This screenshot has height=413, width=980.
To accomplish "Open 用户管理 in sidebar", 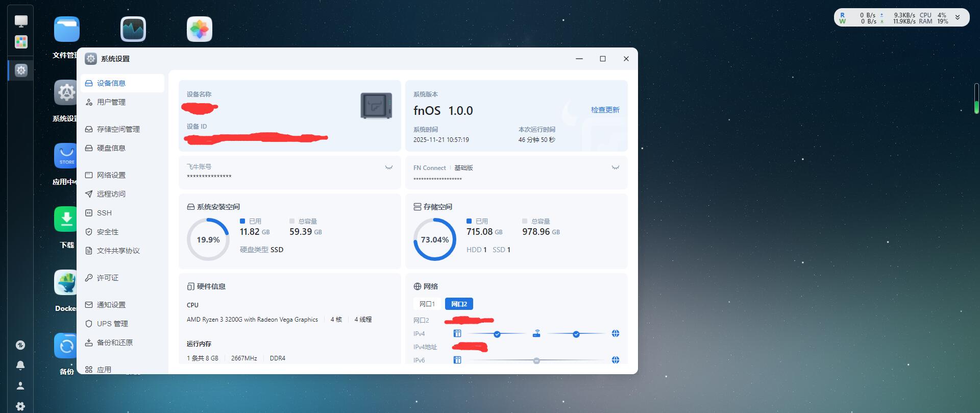I will pyautogui.click(x=122, y=102).
